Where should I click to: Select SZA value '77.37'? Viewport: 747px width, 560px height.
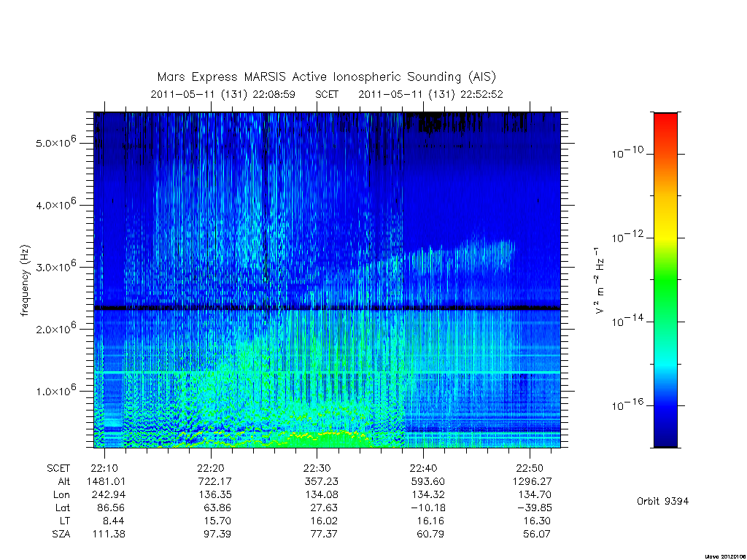pos(324,534)
